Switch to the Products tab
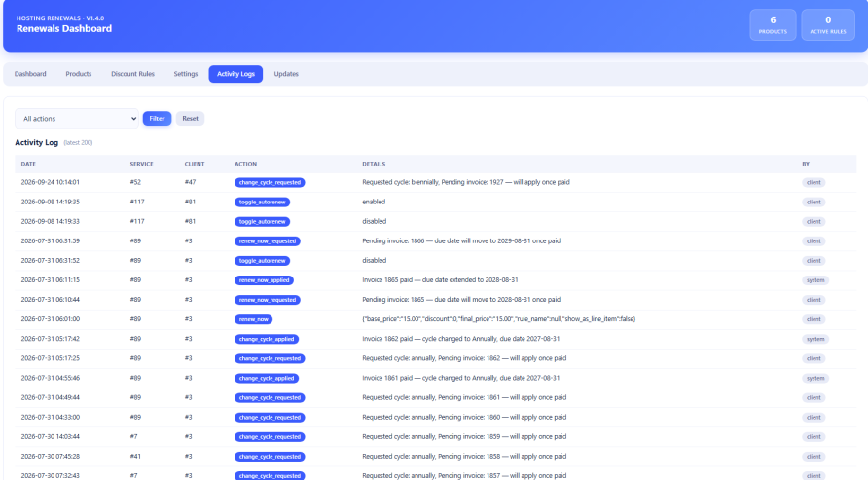This screenshot has width=868, height=480. coord(79,74)
